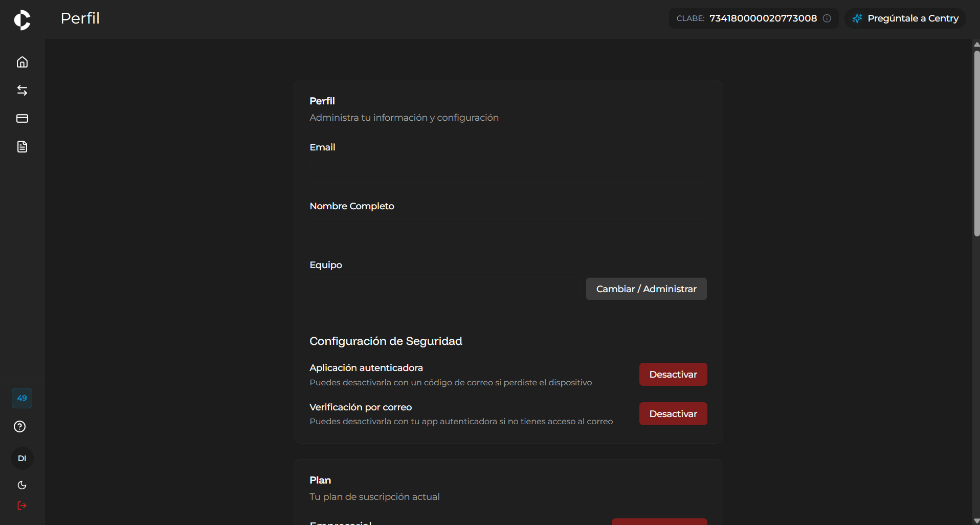
Task: Click the 49 badge in the sidebar
Action: click(x=22, y=398)
